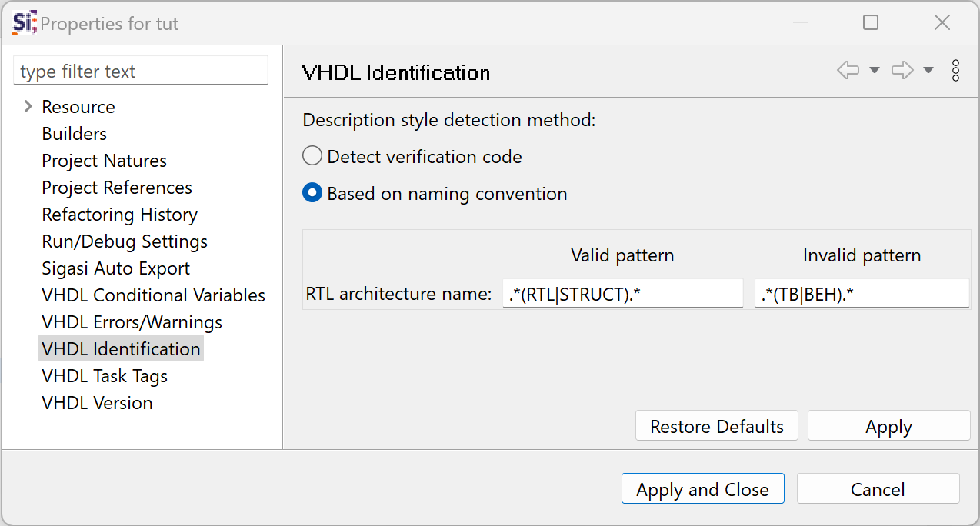Screen dimensions: 980x526
Task: Open the VHDL Errors/Warnings page
Action: point(132,322)
